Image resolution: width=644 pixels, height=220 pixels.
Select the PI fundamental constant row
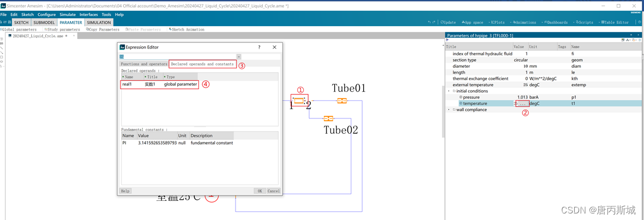pyautogui.click(x=178, y=142)
